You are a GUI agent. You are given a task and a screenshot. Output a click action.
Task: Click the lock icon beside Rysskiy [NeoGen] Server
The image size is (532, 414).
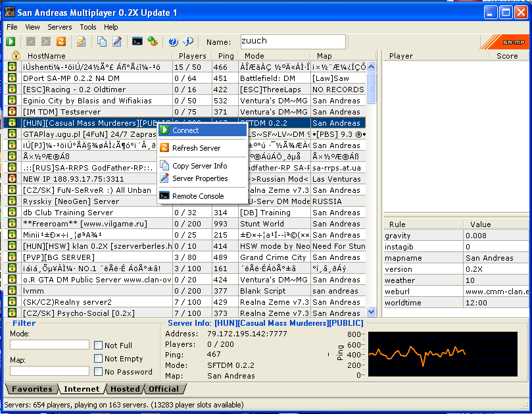[12, 201]
